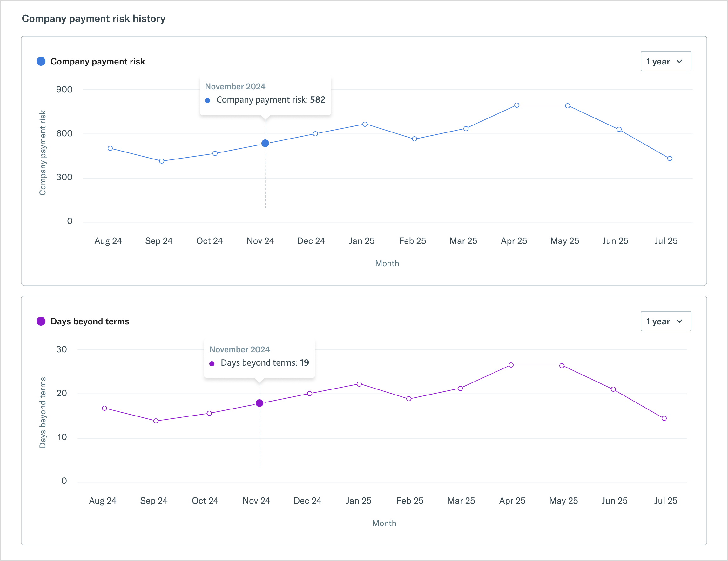The height and width of the screenshot is (561, 728).
Task: Click the Sep 24 point on payment risk line
Action: tap(162, 161)
